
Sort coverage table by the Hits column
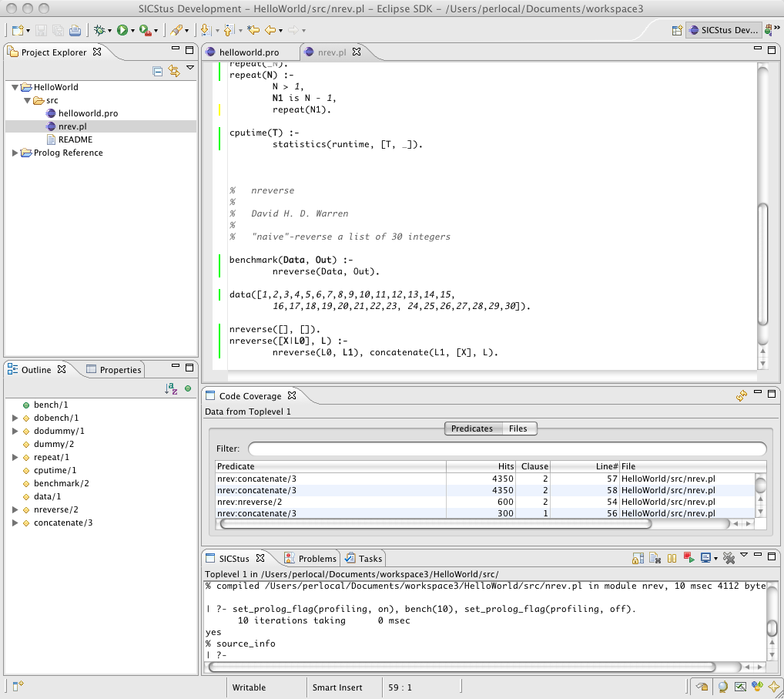pyautogui.click(x=481, y=466)
